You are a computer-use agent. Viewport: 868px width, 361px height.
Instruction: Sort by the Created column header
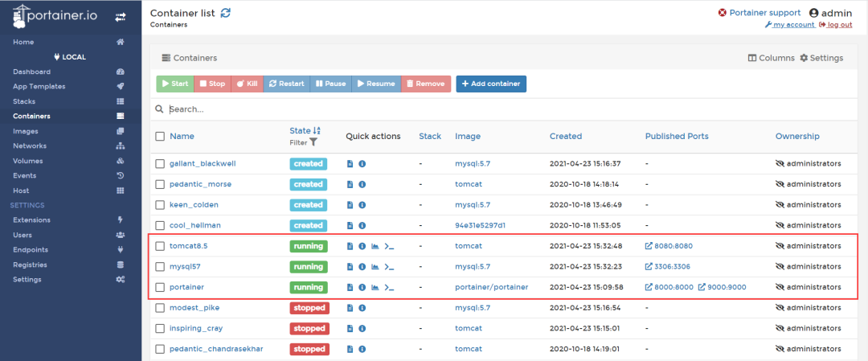(x=566, y=136)
